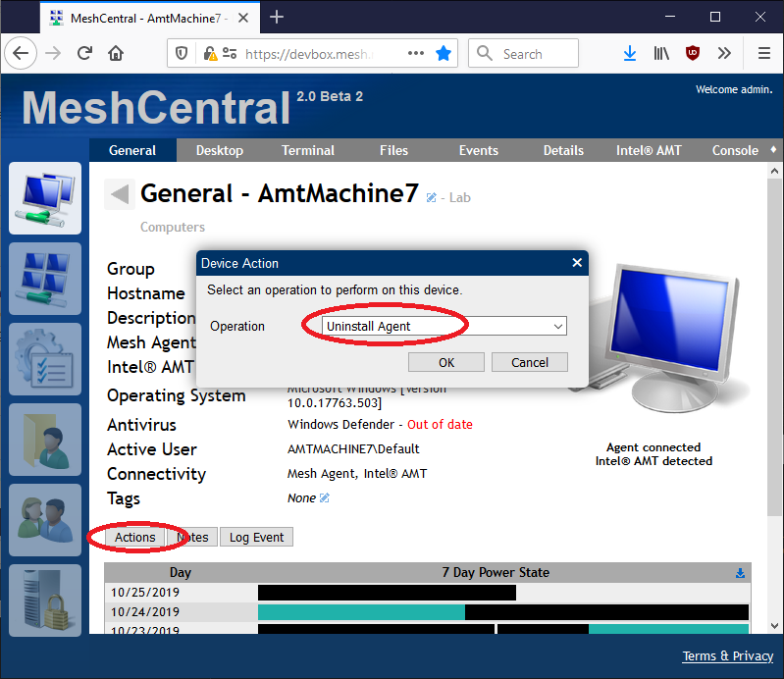The width and height of the screenshot is (784, 679).
Task: Click inside the browser search field
Action: (x=524, y=53)
